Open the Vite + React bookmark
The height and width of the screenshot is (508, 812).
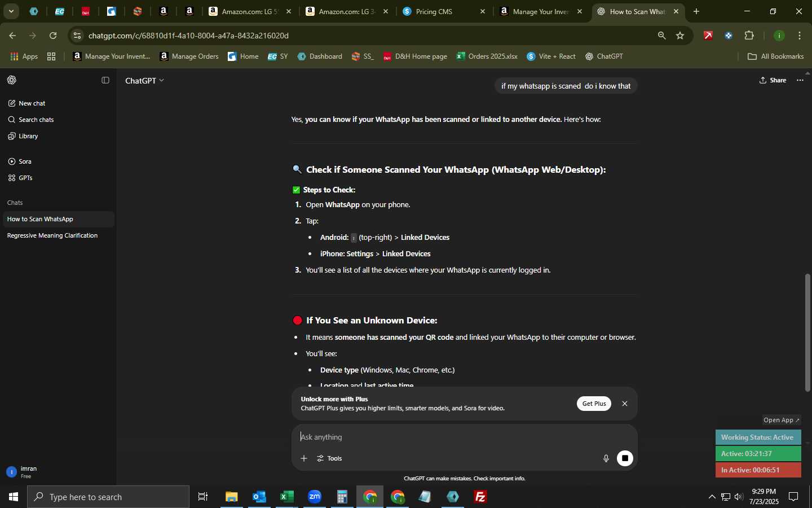[x=551, y=56]
